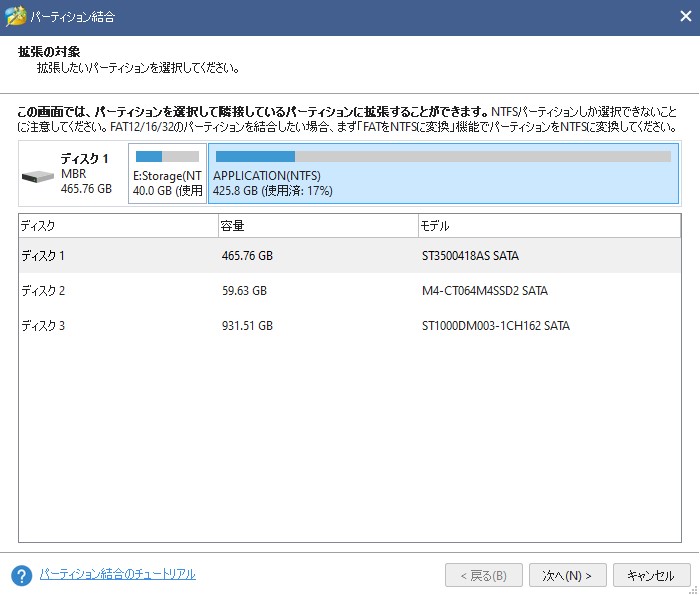Image resolution: width=700 pixels, height=596 pixels.
Task: Click the ディスク column header
Action: (x=118, y=226)
